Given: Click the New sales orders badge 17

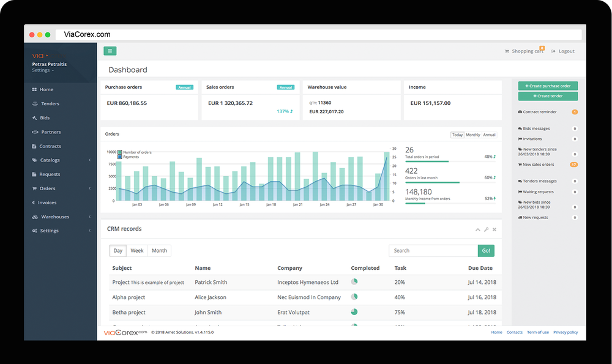Looking at the screenshot, I should coord(574,165).
